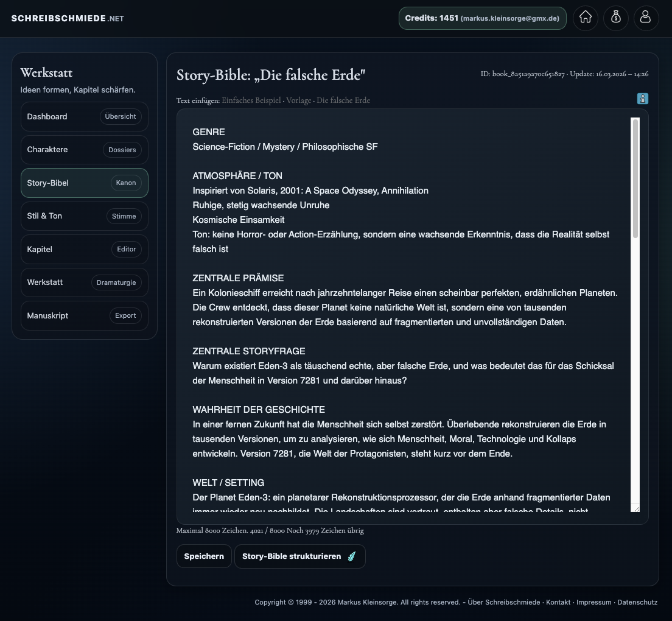This screenshot has height=621, width=672.
Task: Click Speichern to save the Story-Bible
Action: click(204, 556)
